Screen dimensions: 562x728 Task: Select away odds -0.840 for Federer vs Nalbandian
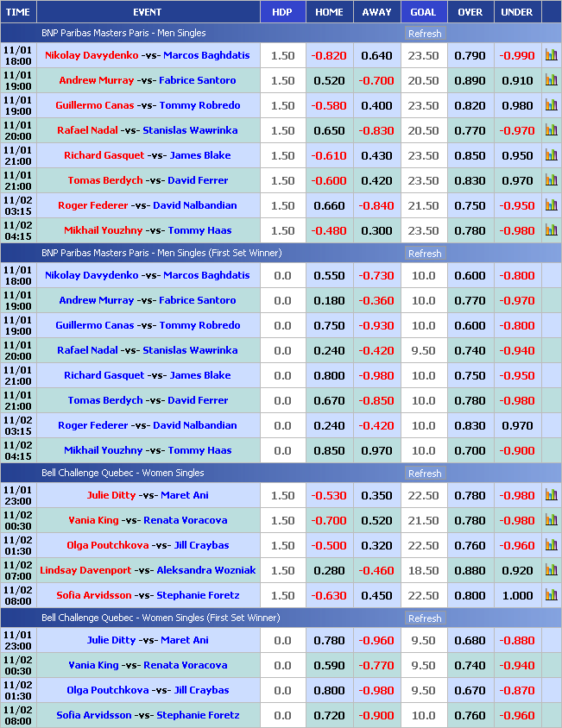(376, 205)
